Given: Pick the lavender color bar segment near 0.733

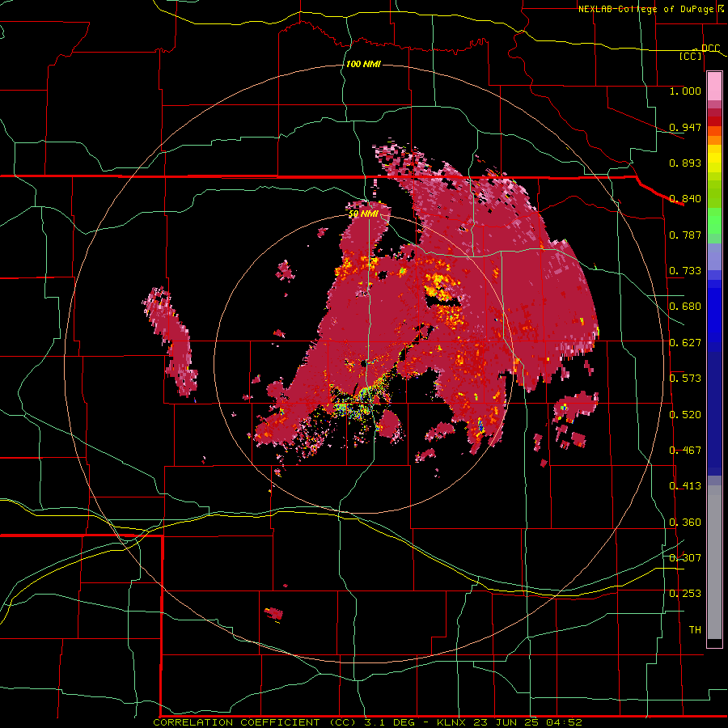Looking at the screenshot, I should pyautogui.click(x=714, y=257).
